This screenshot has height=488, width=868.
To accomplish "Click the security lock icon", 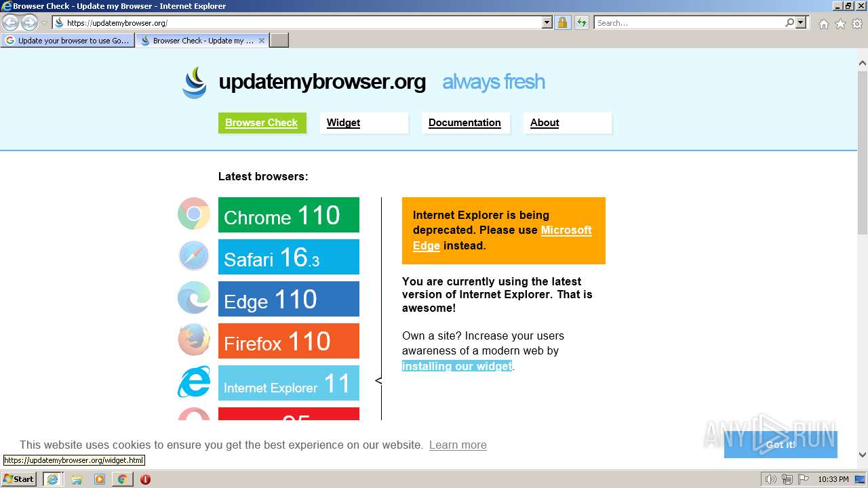I will pos(562,22).
